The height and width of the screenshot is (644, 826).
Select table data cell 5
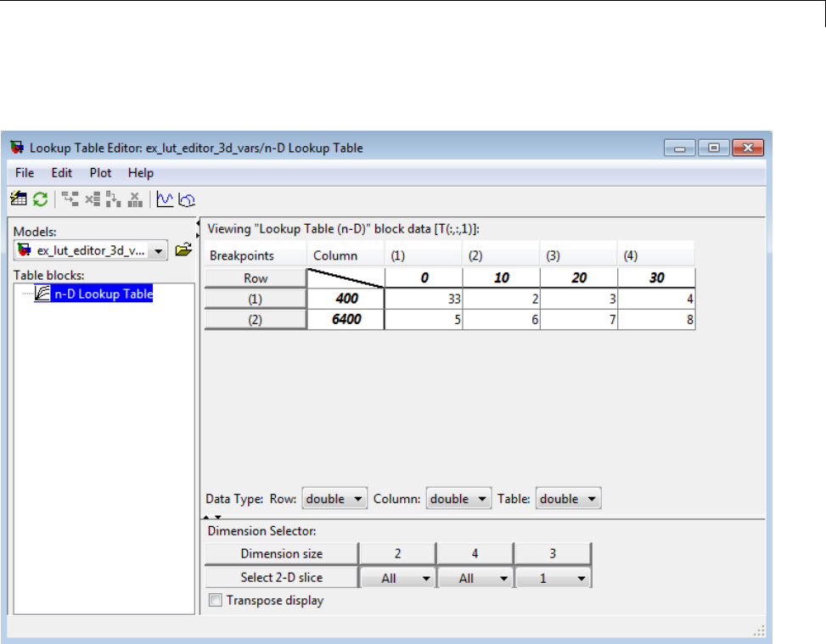pyautogui.click(x=424, y=320)
